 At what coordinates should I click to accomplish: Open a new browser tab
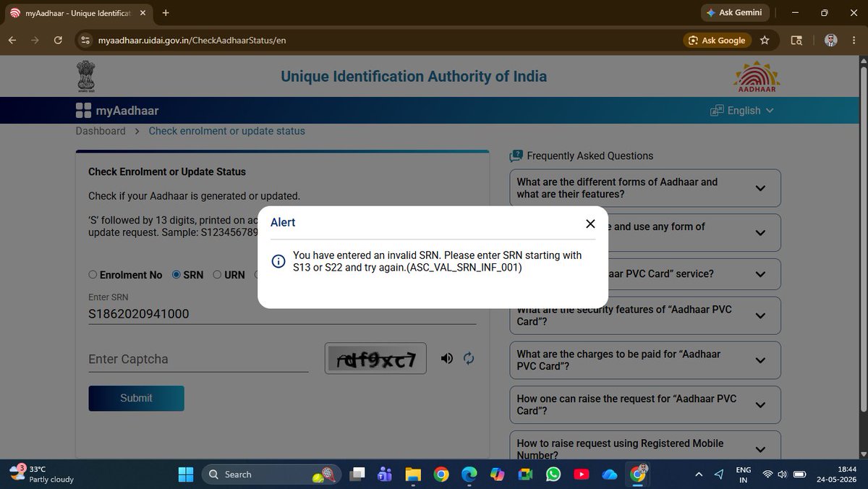coord(166,13)
